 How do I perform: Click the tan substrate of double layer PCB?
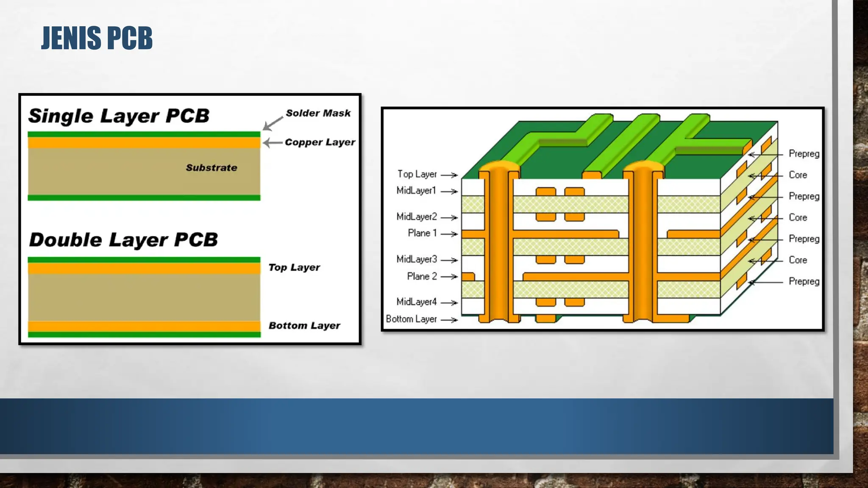[x=144, y=297]
